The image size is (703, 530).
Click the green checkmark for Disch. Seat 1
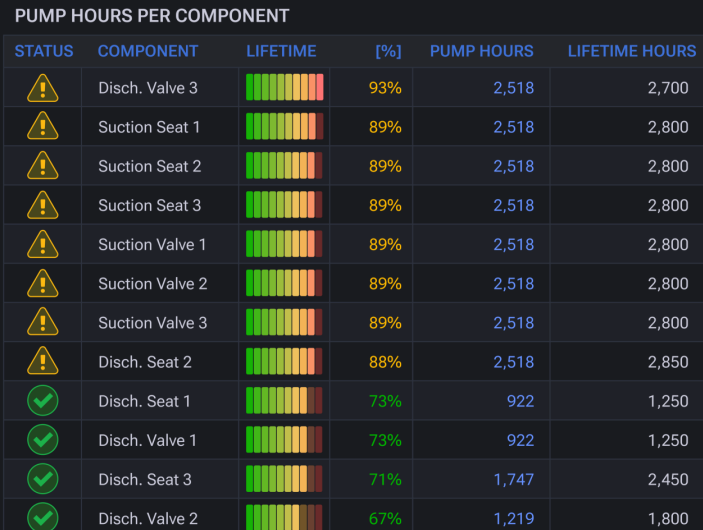pyautogui.click(x=43, y=400)
